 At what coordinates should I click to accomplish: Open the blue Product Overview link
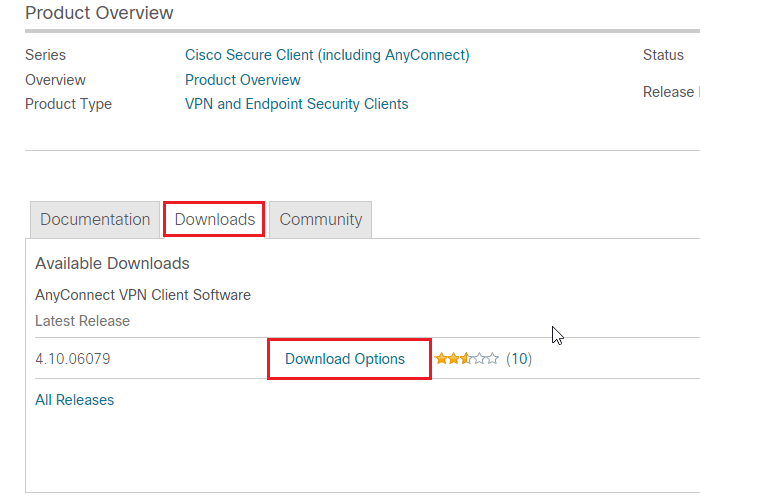[x=243, y=80]
